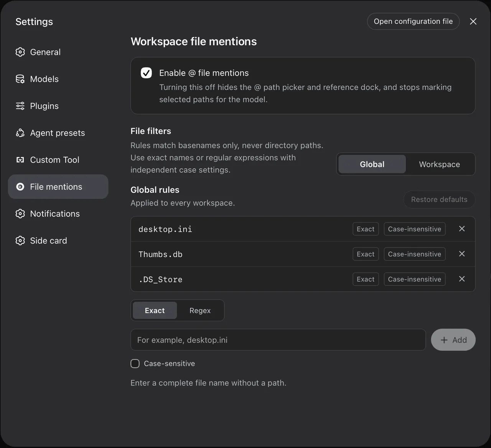Click Case-insensitive tag on .DS_Store row
This screenshot has width=491, height=448.
pos(415,279)
